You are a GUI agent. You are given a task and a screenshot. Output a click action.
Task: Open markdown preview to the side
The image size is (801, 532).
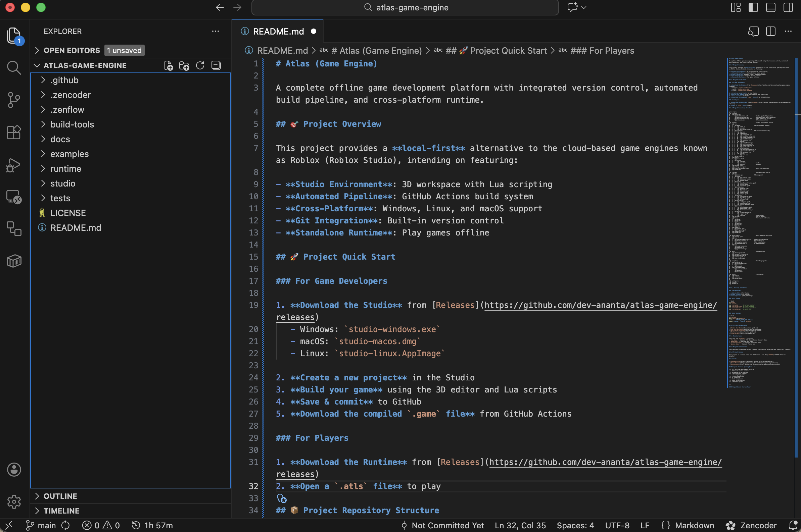click(753, 32)
